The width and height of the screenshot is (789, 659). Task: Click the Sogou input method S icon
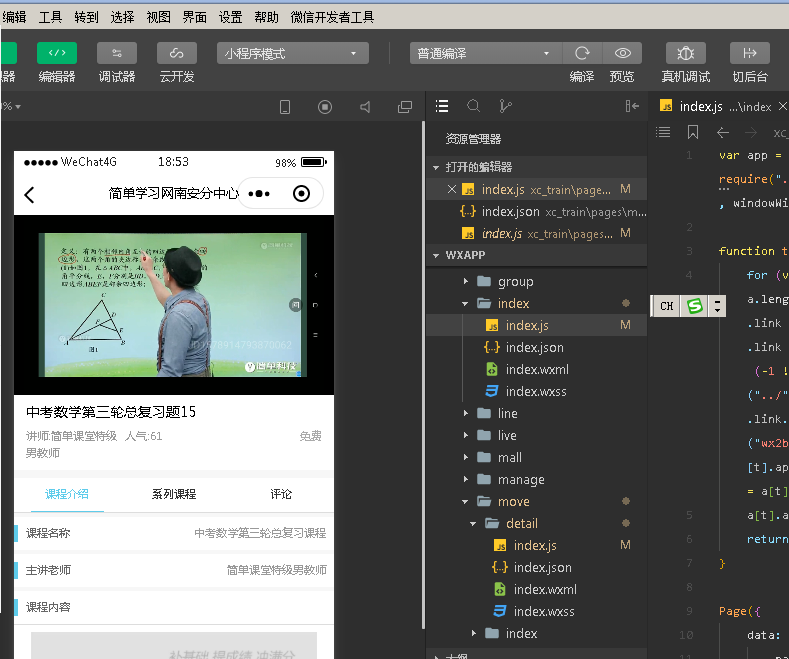point(694,306)
